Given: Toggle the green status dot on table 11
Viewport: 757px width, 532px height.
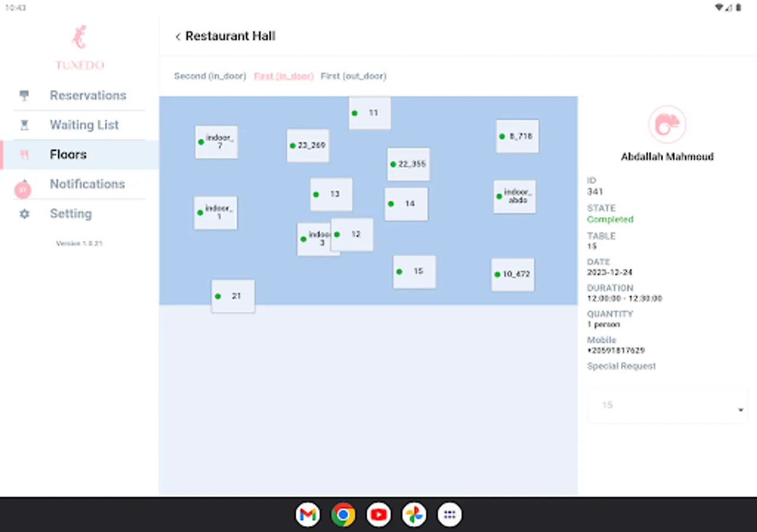Looking at the screenshot, I should pos(355,112).
